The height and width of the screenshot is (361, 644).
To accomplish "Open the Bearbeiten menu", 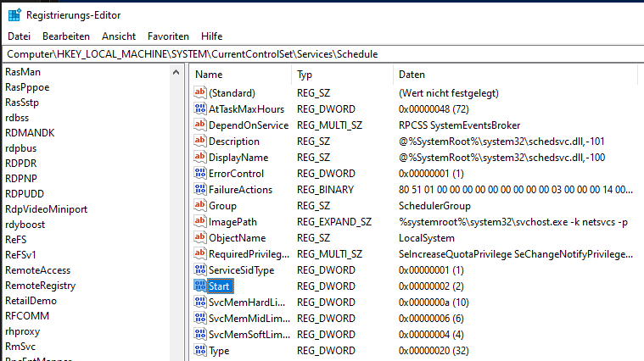I will click(66, 36).
